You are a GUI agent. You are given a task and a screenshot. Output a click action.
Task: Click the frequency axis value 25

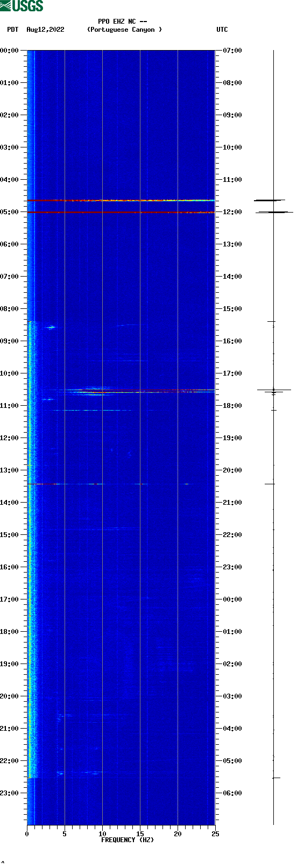215,834
